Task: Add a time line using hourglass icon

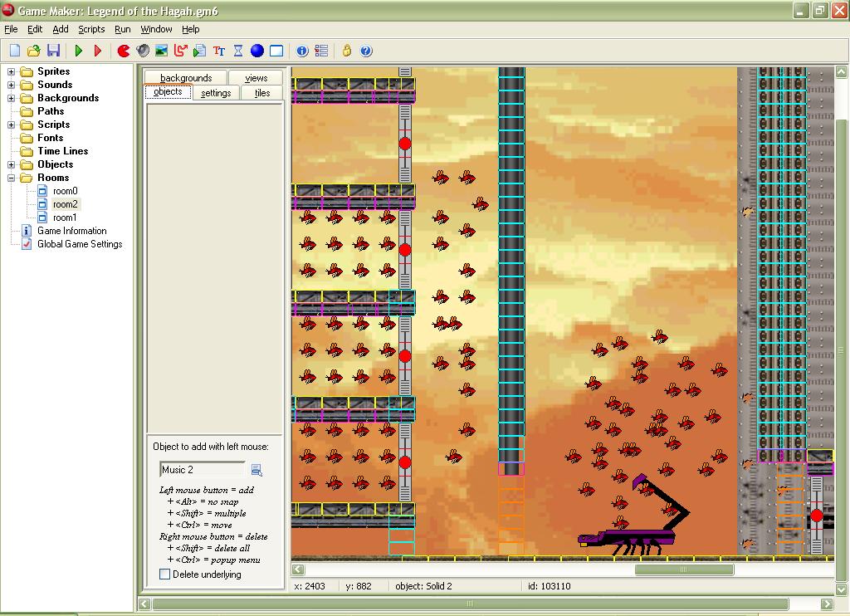Action: point(238,51)
